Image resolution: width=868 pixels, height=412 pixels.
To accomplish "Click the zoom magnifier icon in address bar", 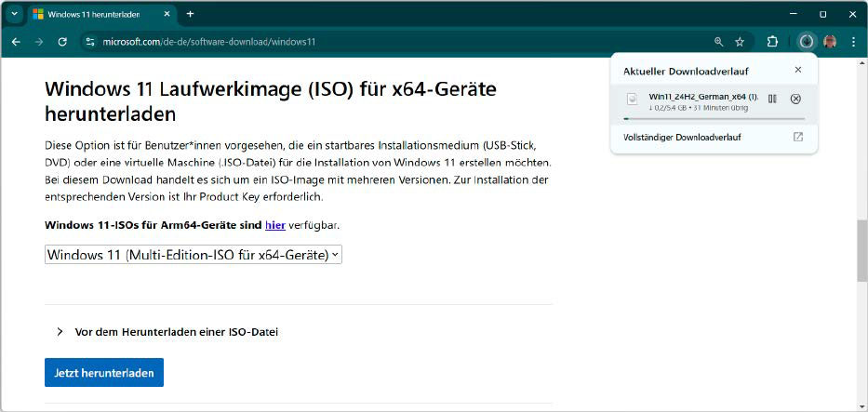I will 718,42.
